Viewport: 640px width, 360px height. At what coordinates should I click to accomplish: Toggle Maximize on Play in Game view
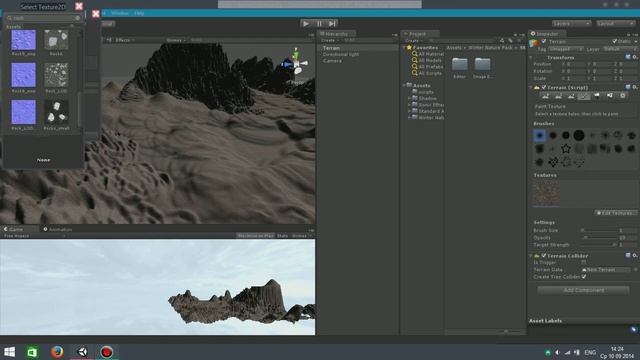(x=256, y=236)
